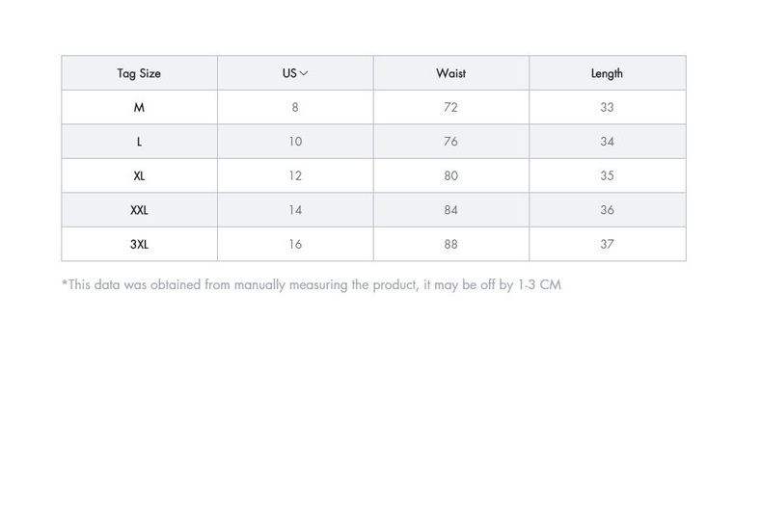Select the 3XL tag size cell

coord(139,244)
